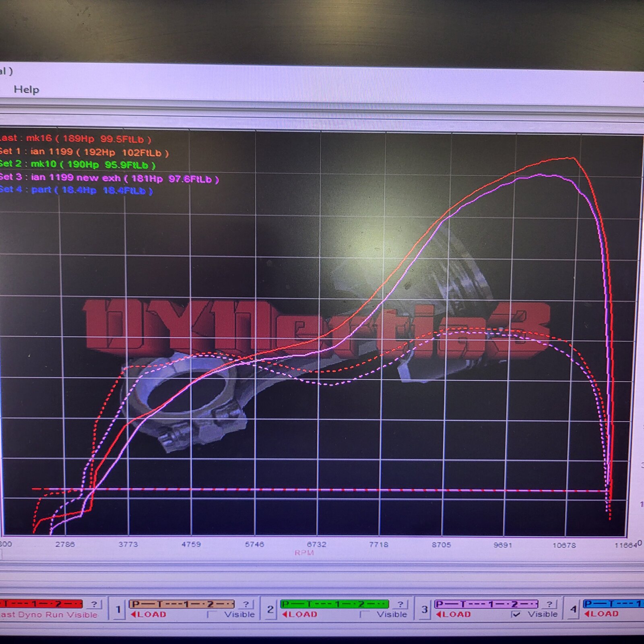Enable the Visible checkbox for Set 1
The width and height of the screenshot is (644, 644).
pos(211,614)
